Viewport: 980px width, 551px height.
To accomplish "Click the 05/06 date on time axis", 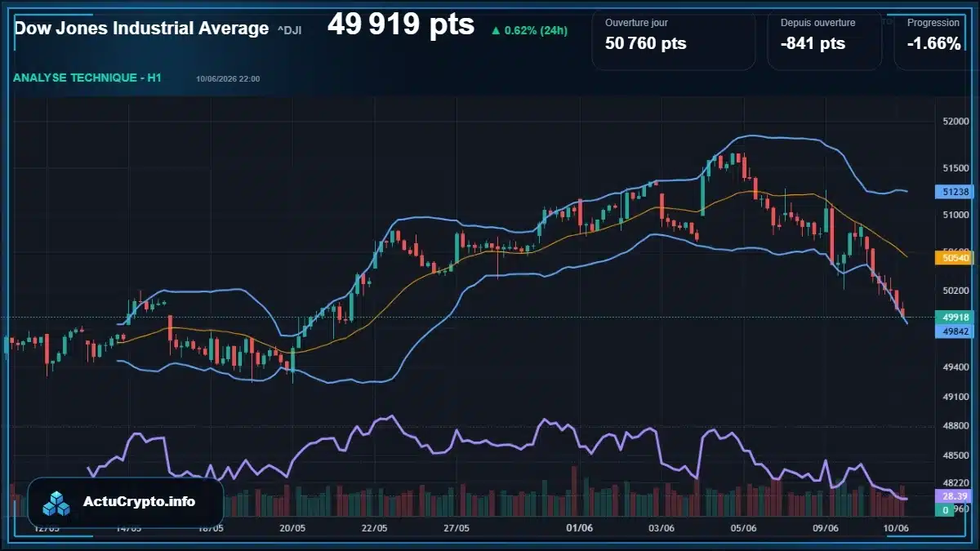I will pyautogui.click(x=743, y=528).
